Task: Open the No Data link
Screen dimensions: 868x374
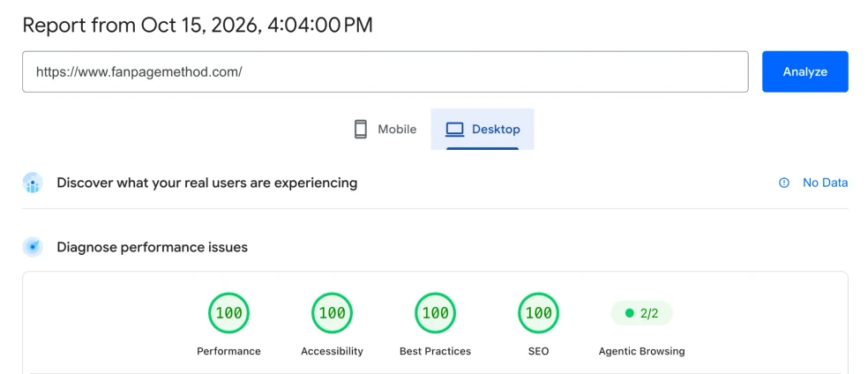Action: pos(825,183)
